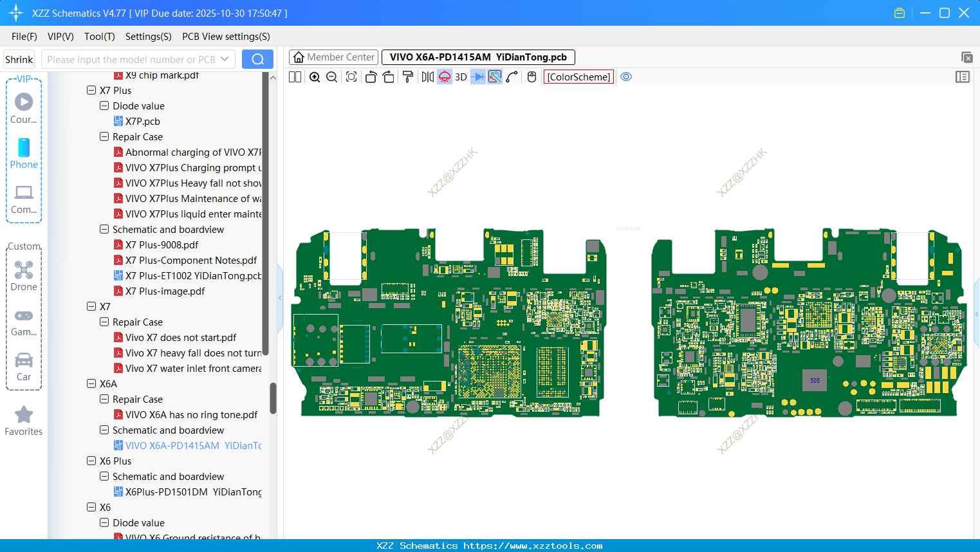Toggle the net trace display icon
The image size is (980, 552).
coord(495,77)
